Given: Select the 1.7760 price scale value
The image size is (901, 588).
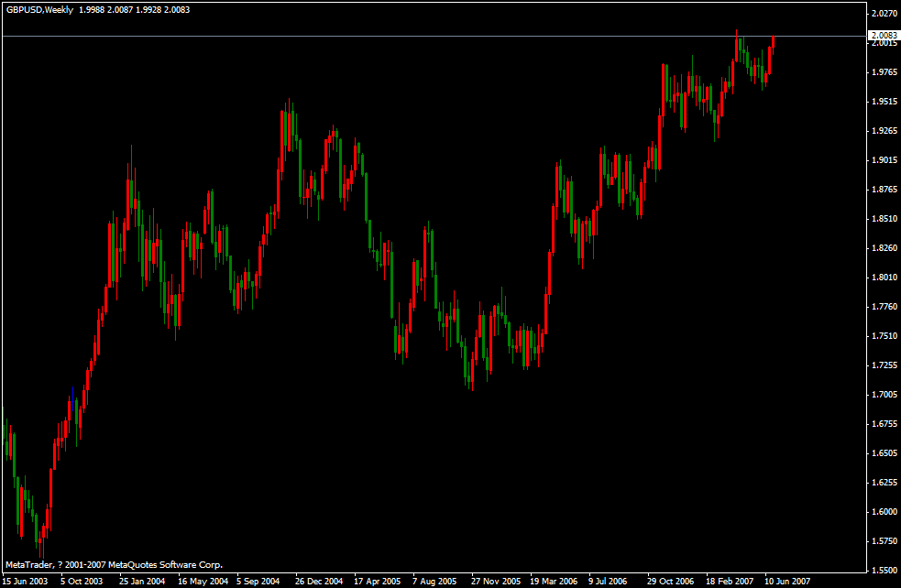Looking at the screenshot, I should (x=885, y=306).
